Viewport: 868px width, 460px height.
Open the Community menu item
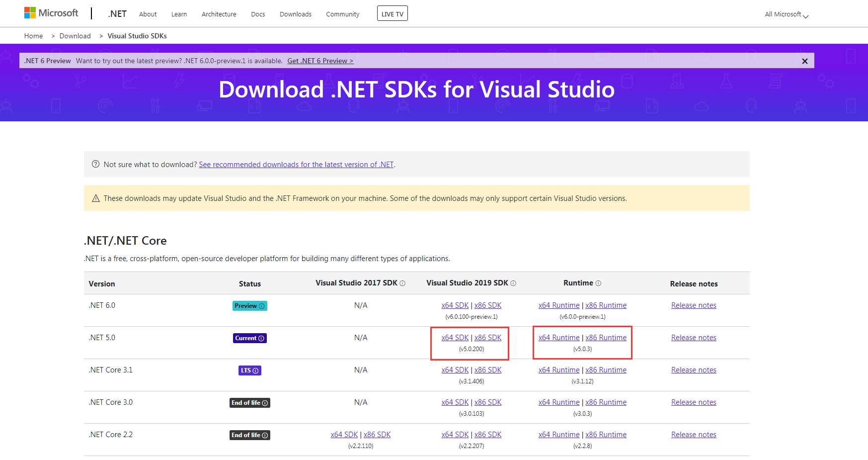pyautogui.click(x=342, y=14)
